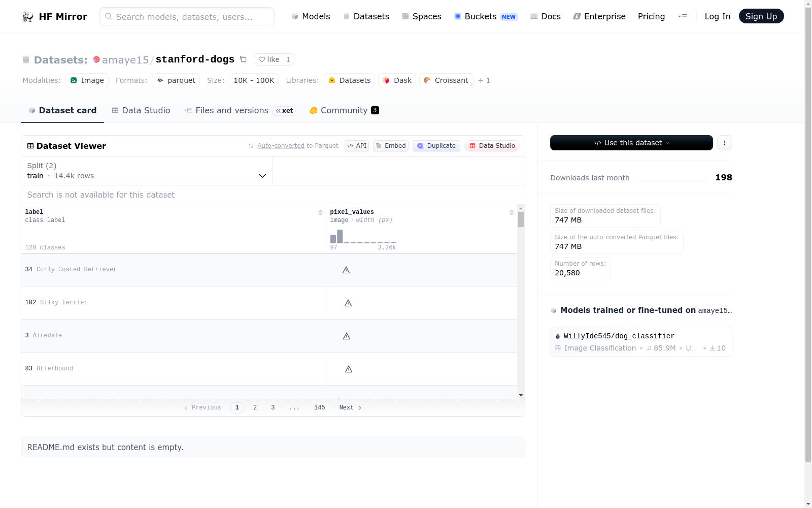This screenshot has width=812, height=508.
Task: Click Log In
Action: pos(718,16)
